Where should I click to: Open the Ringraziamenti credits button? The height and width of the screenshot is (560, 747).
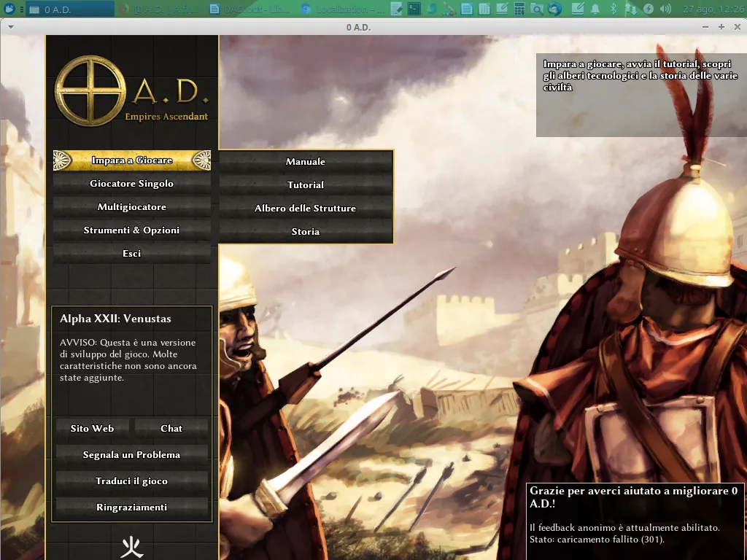pos(132,507)
